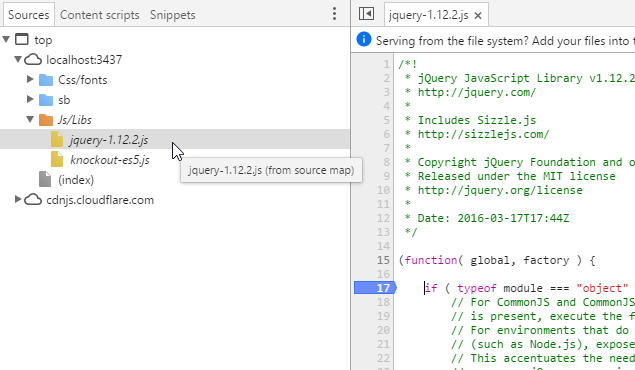Image resolution: width=635 pixels, height=370 pixels.
Task: Set a breakpoint on line 15
Action: [383, 260]
